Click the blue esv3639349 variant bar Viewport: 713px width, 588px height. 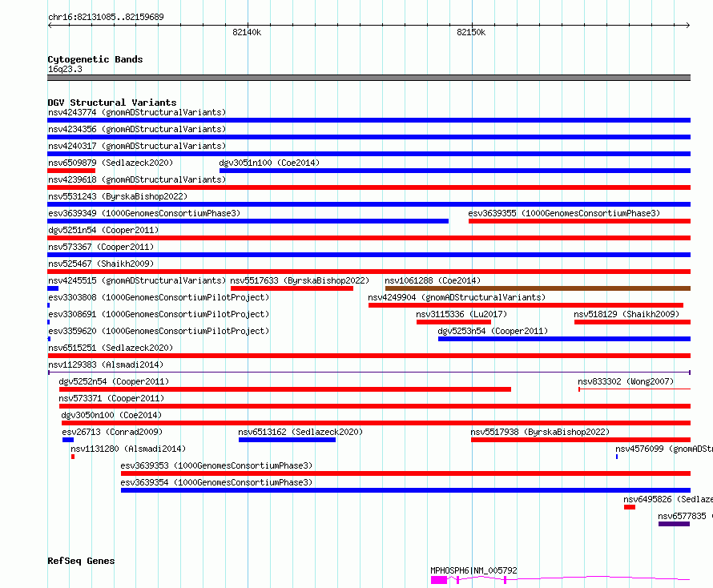pos(248,221)
